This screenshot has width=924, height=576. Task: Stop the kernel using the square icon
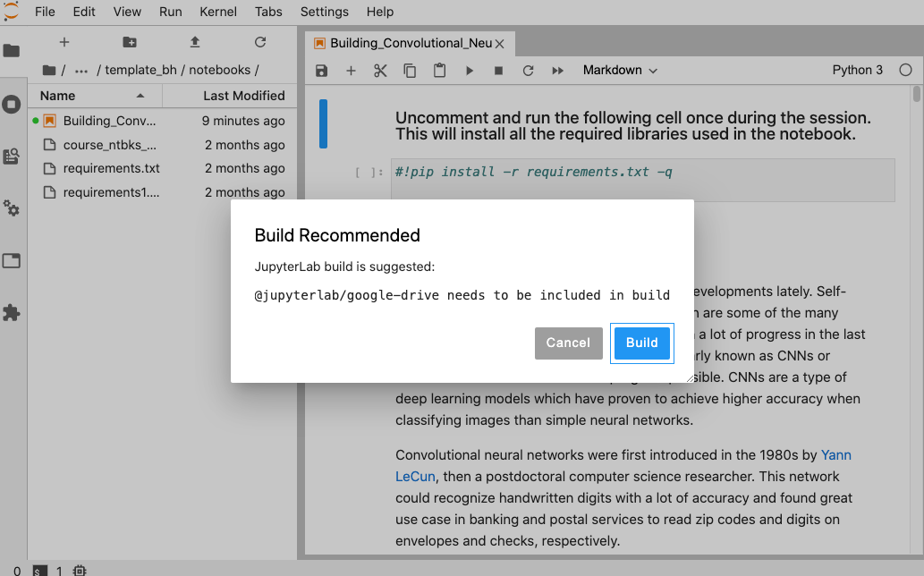(x=499, y=70)
